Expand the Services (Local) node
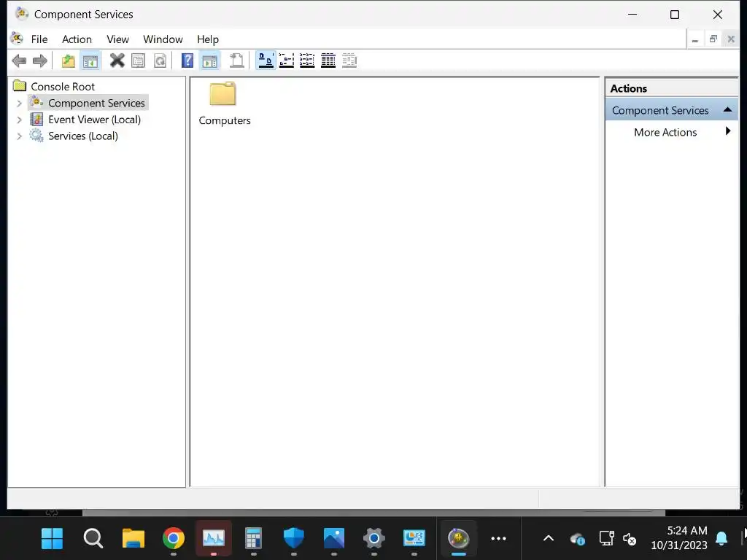 pyautogui.click(x=19, y=136)
